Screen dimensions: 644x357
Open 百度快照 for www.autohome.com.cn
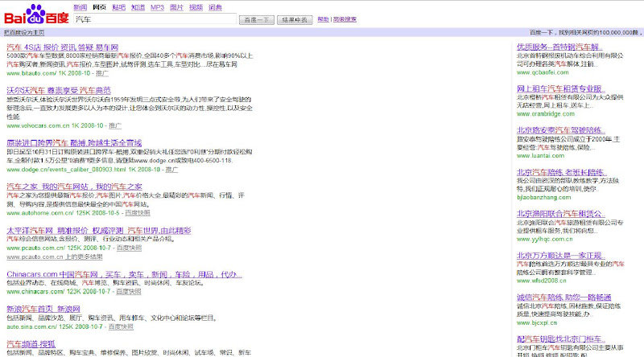pos(138,213)
